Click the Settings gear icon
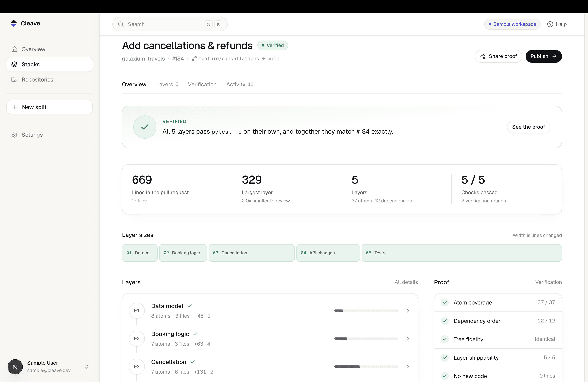This screenshot has height=382, width=588. (x=14, y=135)
